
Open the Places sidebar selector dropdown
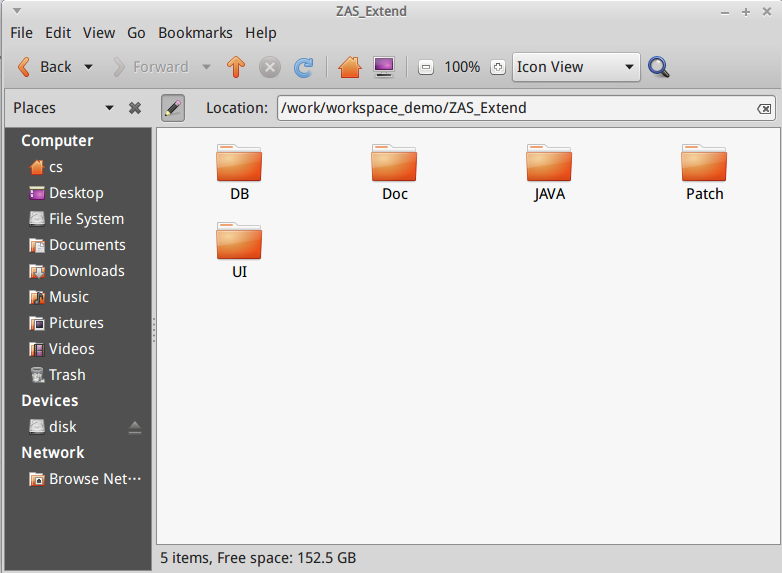click(109, 108)
